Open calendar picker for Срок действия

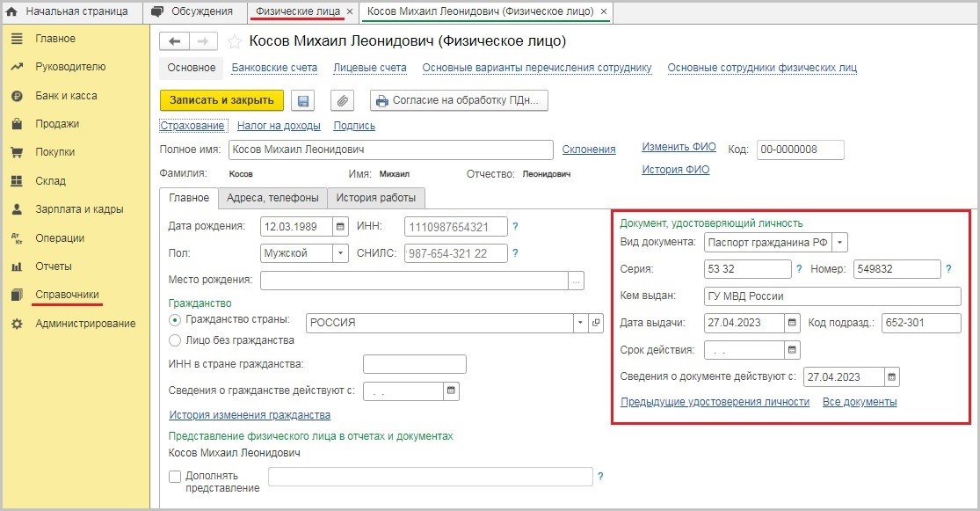pyautogui.click(x=792, y=350)
